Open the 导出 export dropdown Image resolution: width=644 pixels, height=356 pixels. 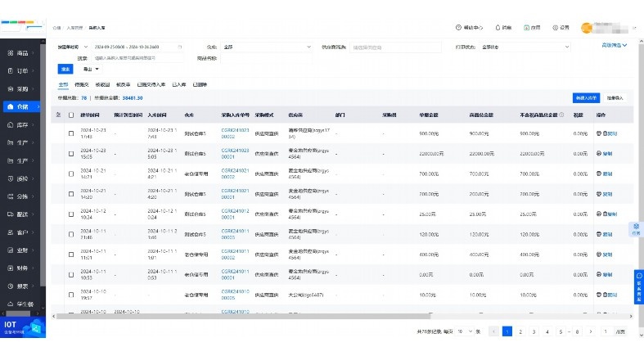click(91, 69)
